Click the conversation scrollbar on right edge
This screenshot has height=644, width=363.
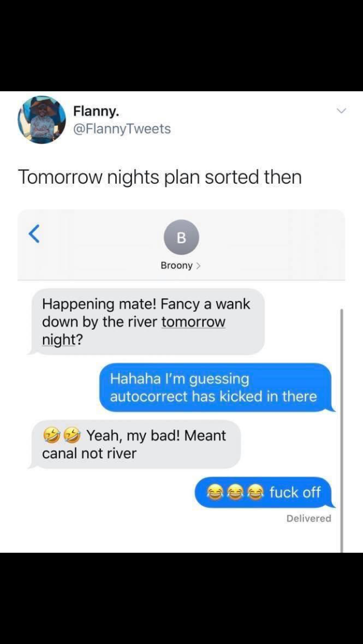click(341, 430)
